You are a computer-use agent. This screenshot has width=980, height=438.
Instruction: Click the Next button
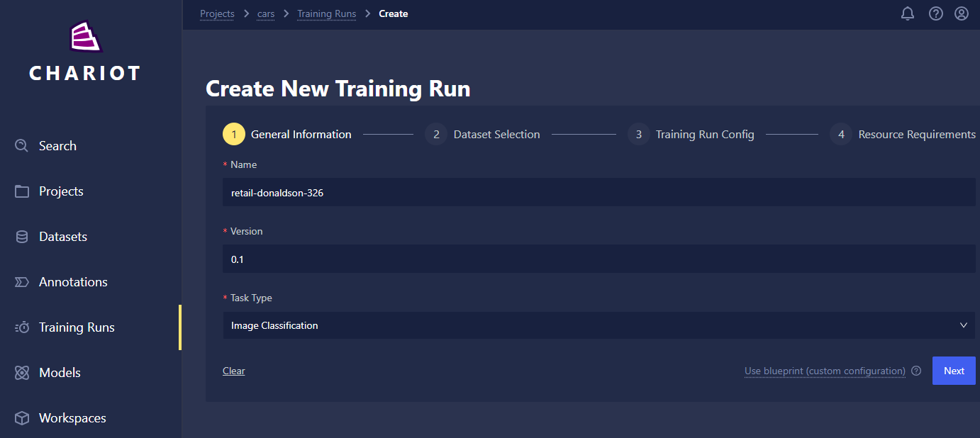coord(954,371)
